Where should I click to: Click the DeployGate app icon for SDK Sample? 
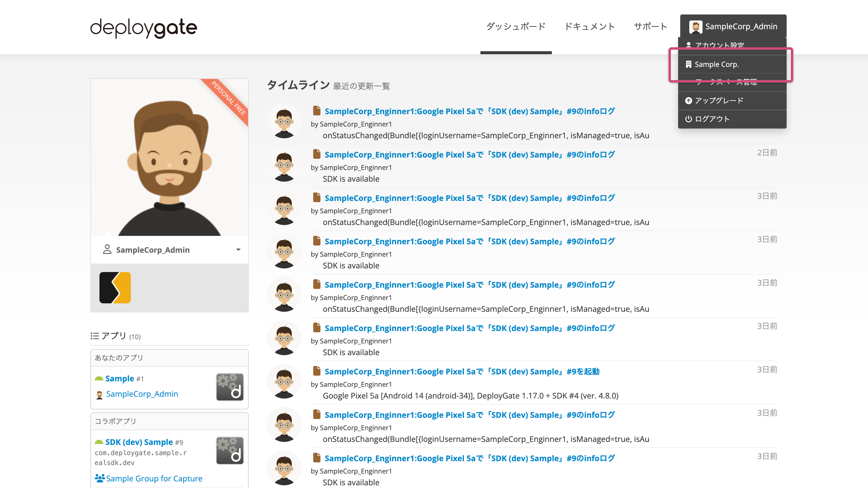229,450
